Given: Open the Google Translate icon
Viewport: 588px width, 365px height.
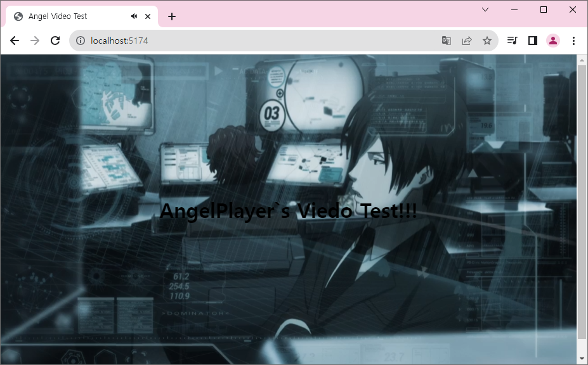Looking at the screenshot, I should point(447,41).
